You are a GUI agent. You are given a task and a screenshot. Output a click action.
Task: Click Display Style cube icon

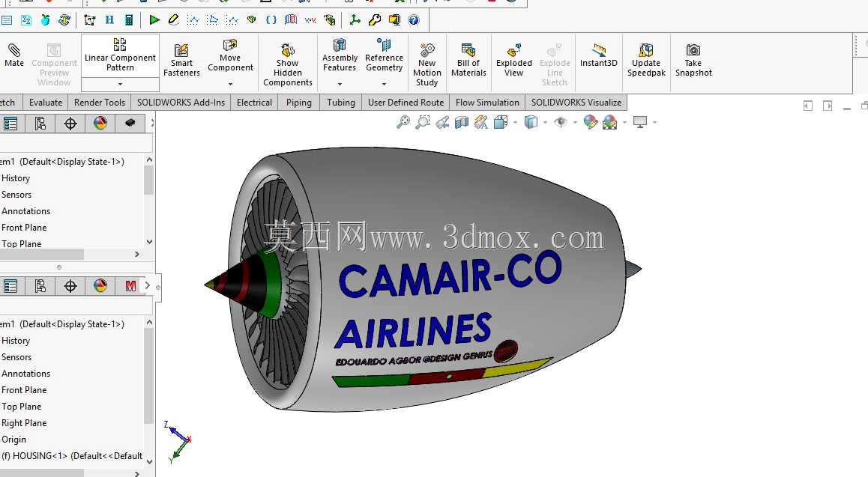531,122
